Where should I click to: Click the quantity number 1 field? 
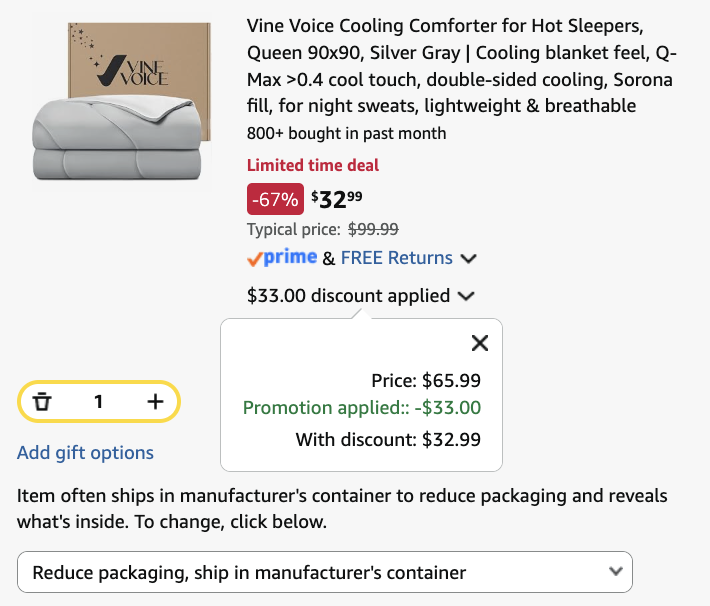point(98,401)
